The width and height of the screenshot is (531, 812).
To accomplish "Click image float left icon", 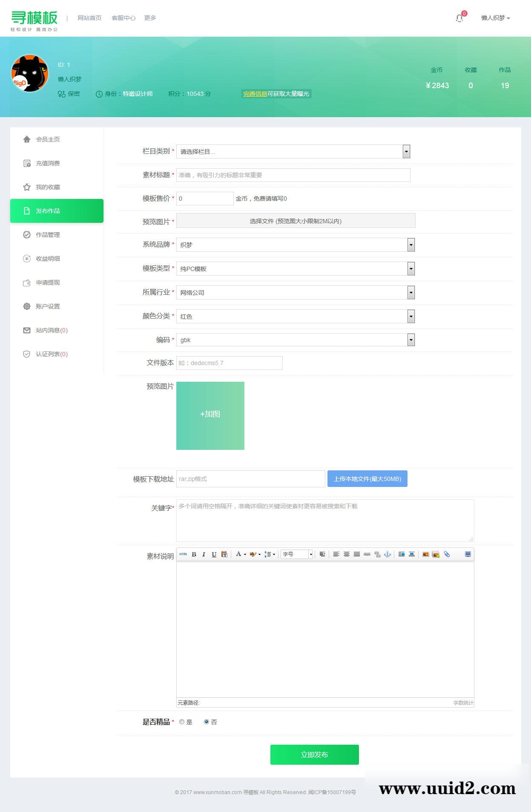I will [x=402, y=554].
